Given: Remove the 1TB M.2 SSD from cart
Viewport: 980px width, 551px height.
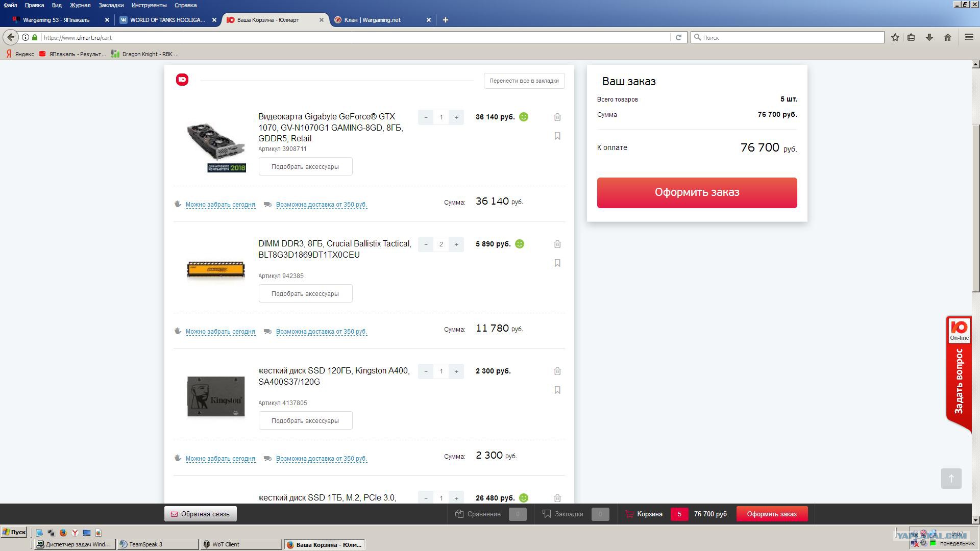Looking at the screenshot, I should (x=557, y=498).
